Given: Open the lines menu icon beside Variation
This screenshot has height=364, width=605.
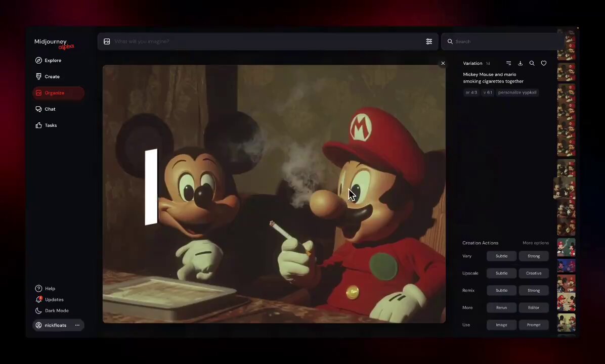Looking at the screenshot, I should pos(508,63).
